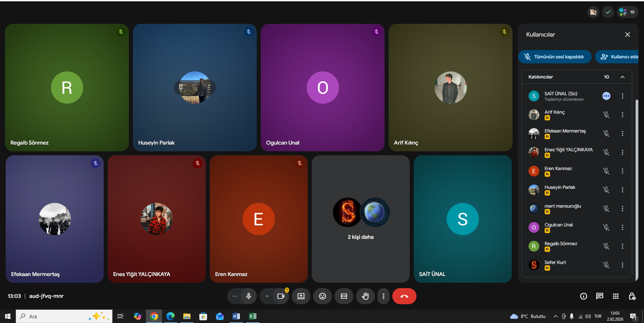This screenshot has height=323, width=644.
Task: Click the Tümünün sesi kapatıldı button
Action: coord(555,57)
